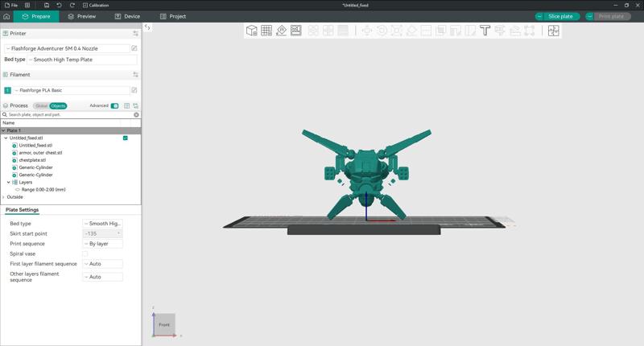Toggle printable checkbox for Untitled_fixed.stl

pyautogui.click(x=126, y=138)
